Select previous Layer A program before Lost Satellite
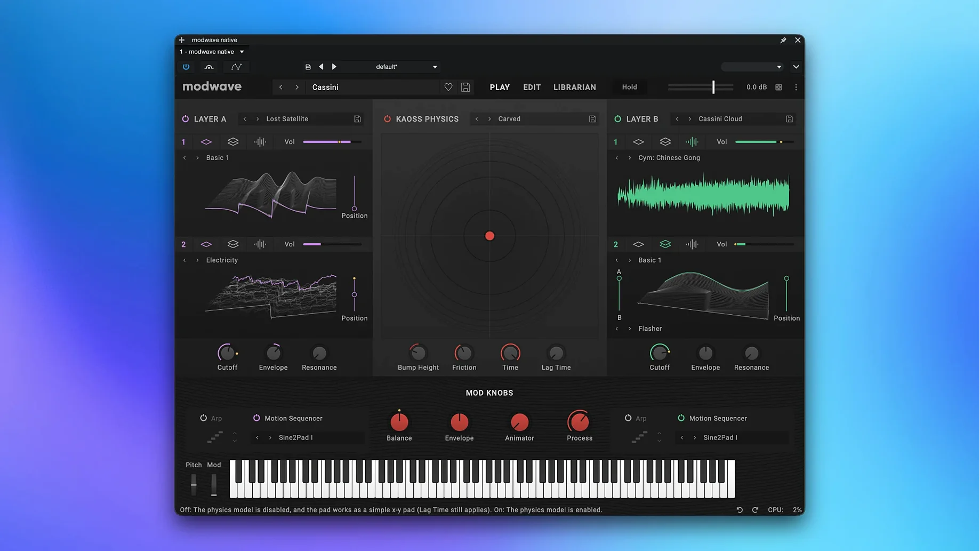Viewport: 980px width, 551px height. [245, 119]
